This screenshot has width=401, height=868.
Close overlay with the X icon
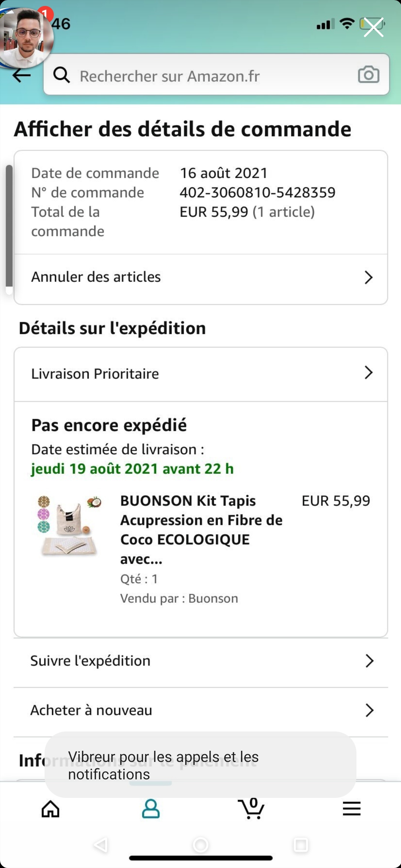(x=374, y=27)
